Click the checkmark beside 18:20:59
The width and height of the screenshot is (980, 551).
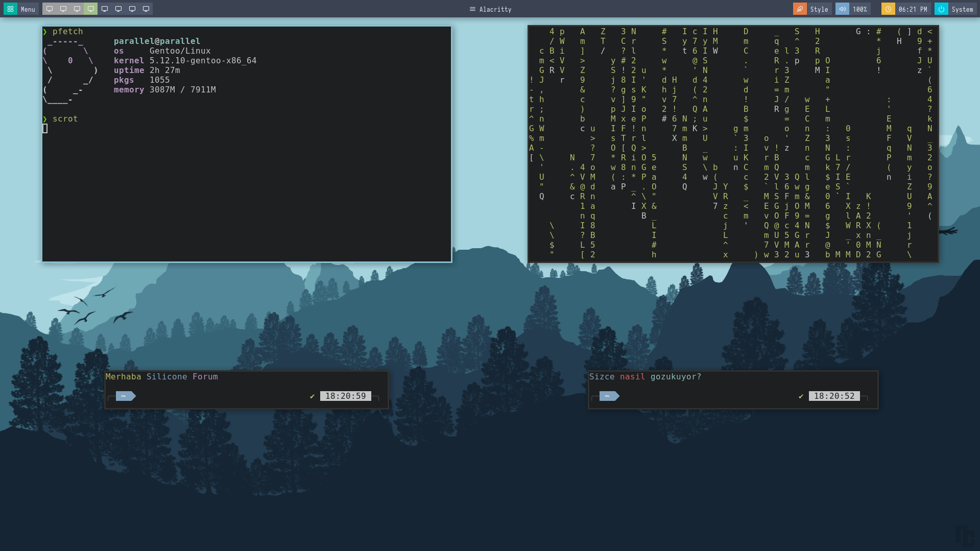pyautogui.click(x=312, y=396)
